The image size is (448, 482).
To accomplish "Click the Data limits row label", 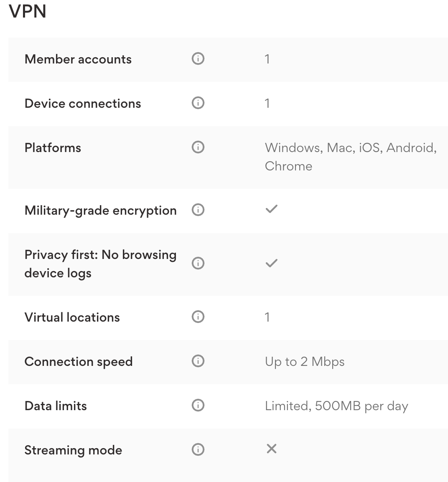I will pos(56,405).
